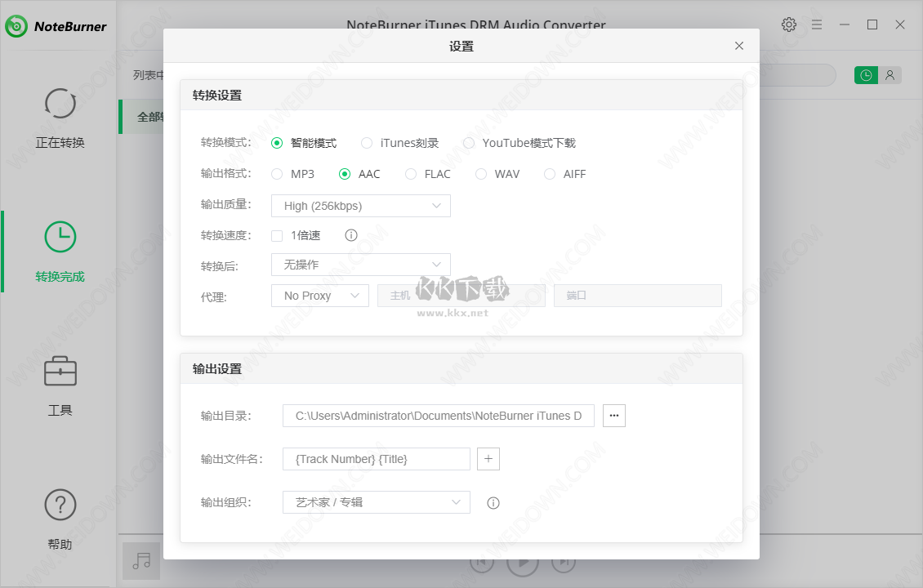This screenshot has width=923, height=588.
Task: Open the No Proxy dropdown
Action: click(319, 295)
